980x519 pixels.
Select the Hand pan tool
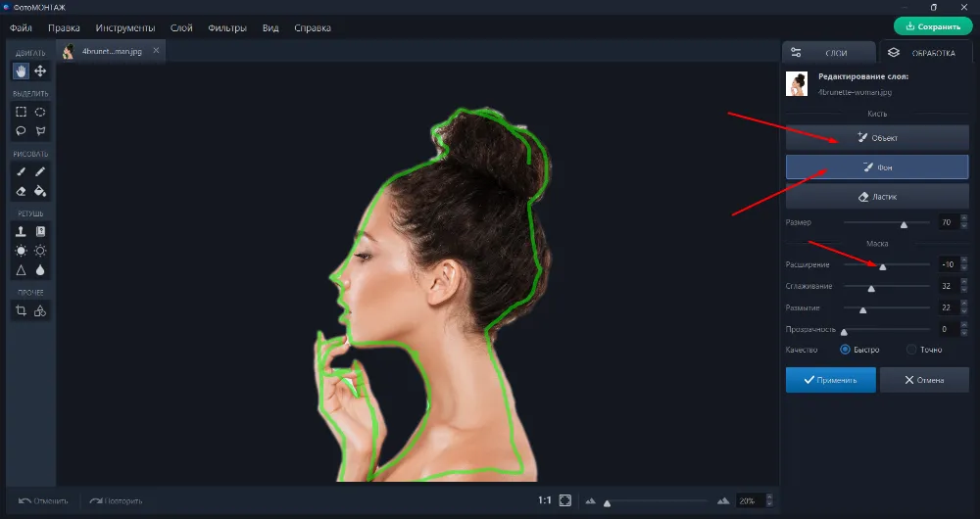(21, 71)
